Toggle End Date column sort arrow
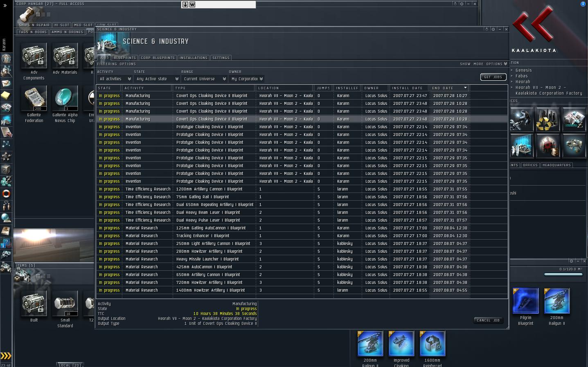Viewport: 588px width, 367px height. 465,88
